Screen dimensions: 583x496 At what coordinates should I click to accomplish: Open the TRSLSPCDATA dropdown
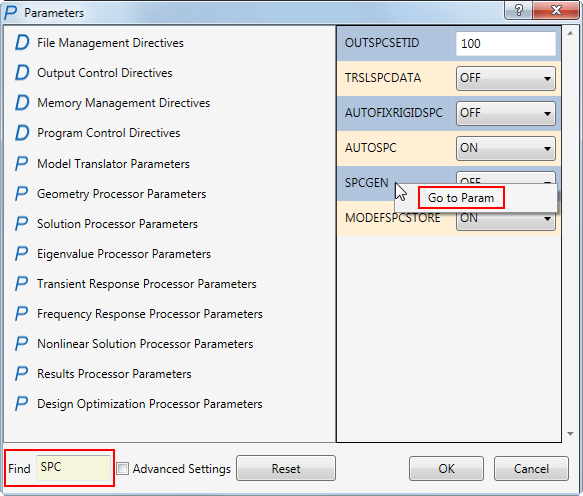[x=506, y=78]
